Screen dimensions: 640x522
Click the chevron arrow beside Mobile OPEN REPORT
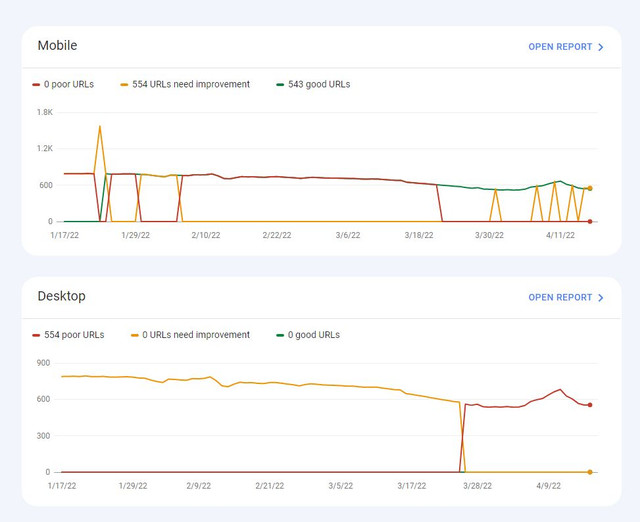click(600, 47)
